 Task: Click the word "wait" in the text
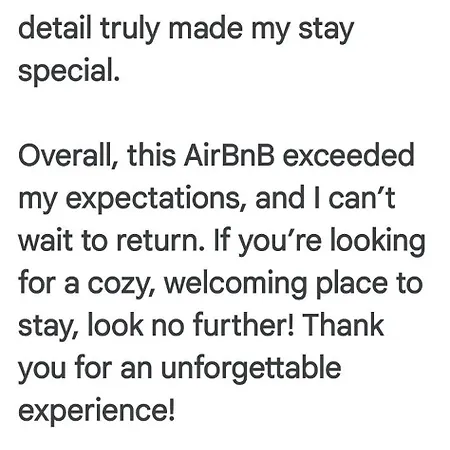[x=46, y=241]
